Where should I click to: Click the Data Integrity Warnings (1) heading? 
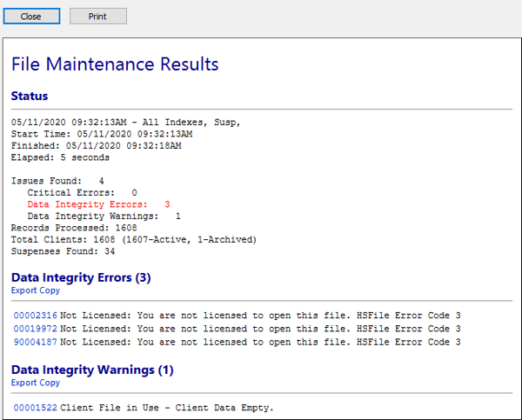tap(92, 370)
